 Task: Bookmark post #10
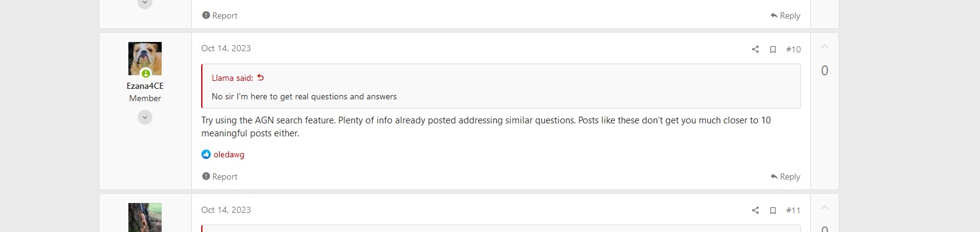tap(773, 49)
